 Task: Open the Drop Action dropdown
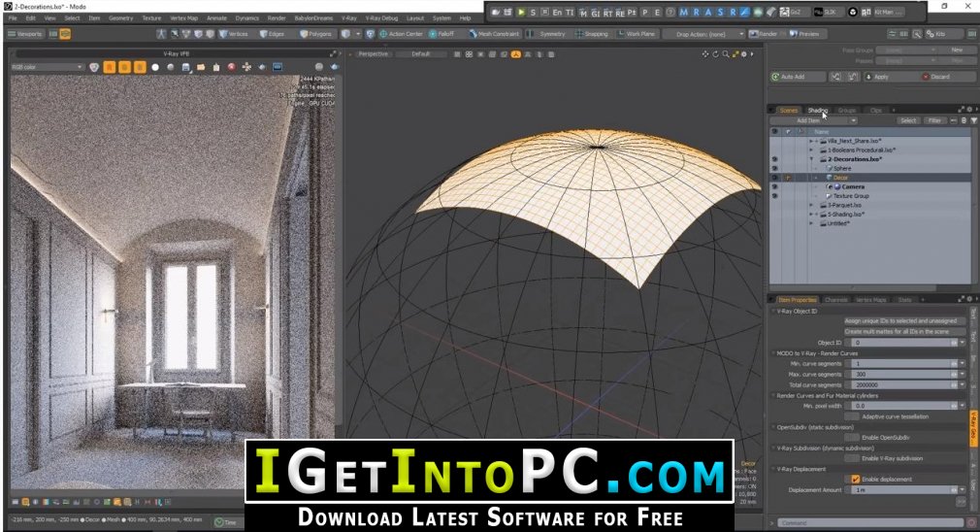coord(705,34)
